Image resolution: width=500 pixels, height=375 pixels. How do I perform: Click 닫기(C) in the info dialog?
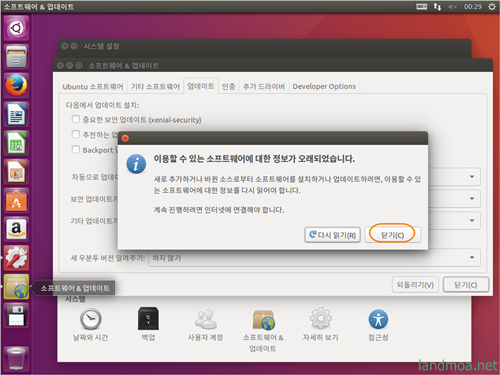click(393, 235)
